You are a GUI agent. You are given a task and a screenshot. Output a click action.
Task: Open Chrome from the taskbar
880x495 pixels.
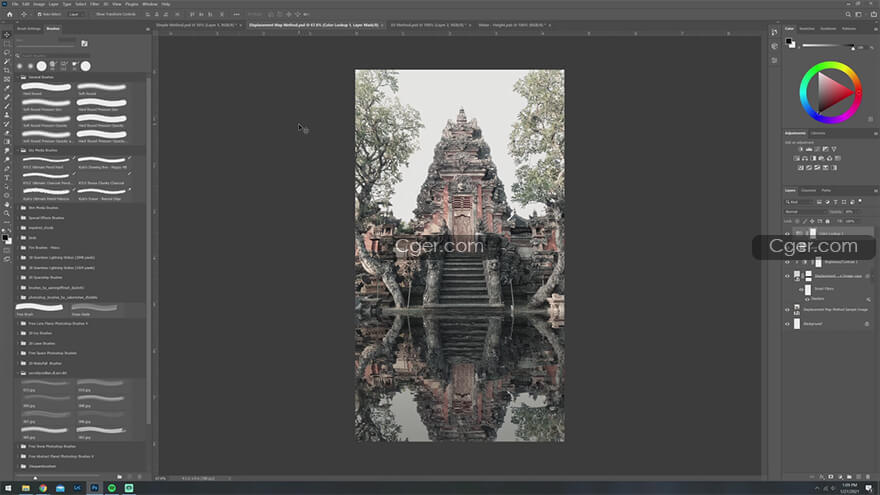(43, 488)
